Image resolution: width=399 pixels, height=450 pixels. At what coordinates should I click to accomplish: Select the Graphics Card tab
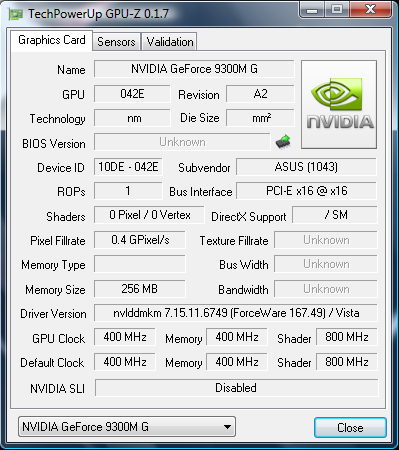click(52, 40)
